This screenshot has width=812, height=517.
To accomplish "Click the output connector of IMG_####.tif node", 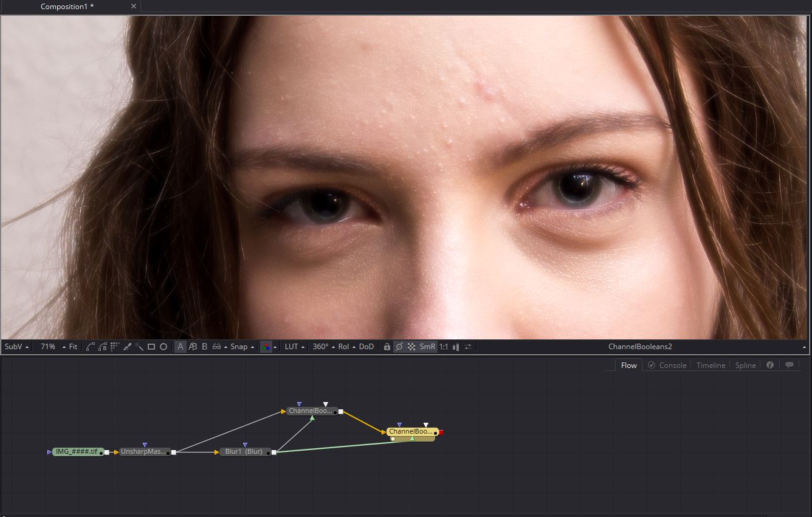I will pyautogui.click(x=107, y=452).
